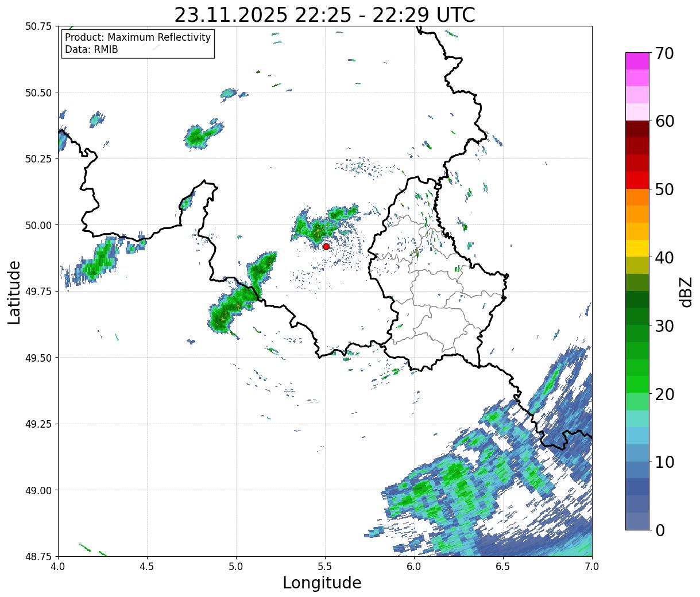
Task: Click the red radar location marker
Action: [326, 246]
